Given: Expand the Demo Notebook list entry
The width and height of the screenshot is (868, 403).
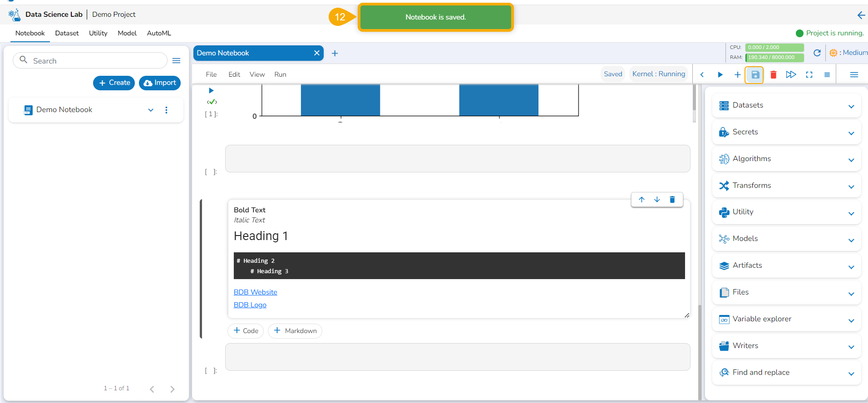Looking at the screenshot, I should point(151,110).
